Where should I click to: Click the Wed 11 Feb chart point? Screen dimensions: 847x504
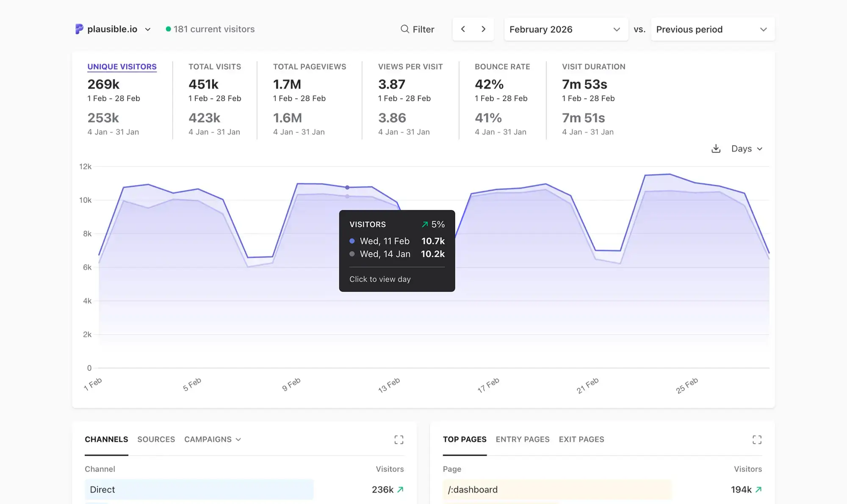click(x=347, y=187)
